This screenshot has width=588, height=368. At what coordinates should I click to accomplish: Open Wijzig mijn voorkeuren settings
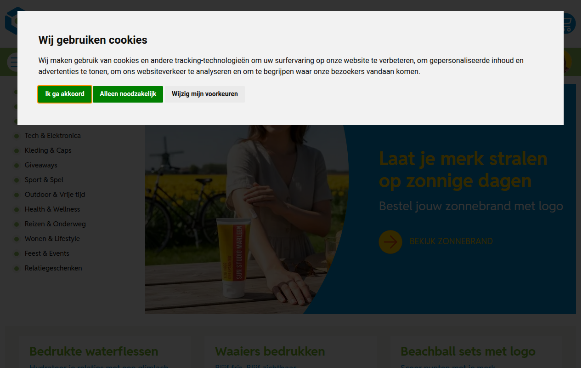click(x=205, y=94)
